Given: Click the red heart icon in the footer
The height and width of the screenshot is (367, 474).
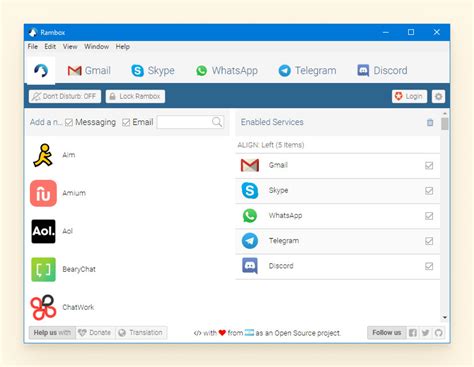Looking at the screenshot, I should click(x=222, y=332).
